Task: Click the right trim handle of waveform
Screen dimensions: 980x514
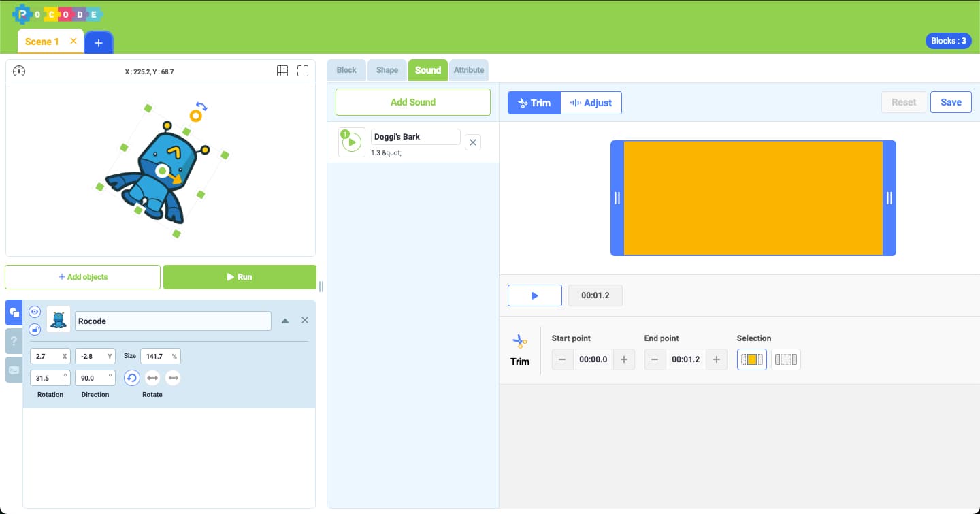Action: point(889,198)
